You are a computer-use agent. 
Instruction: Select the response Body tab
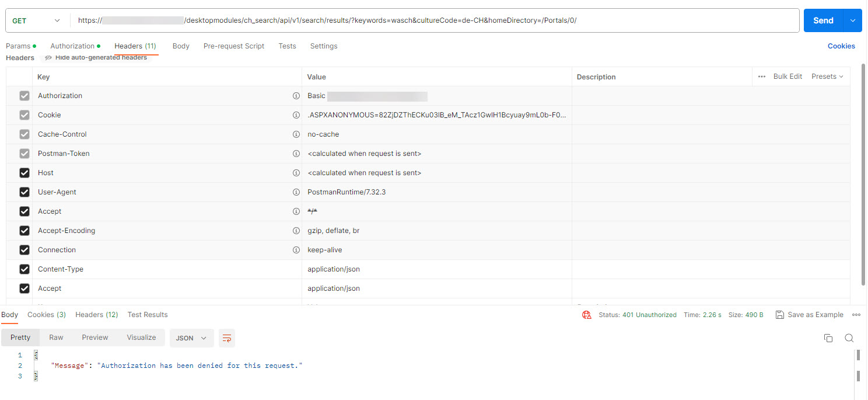pyautogui.click(x=9, y=315)
